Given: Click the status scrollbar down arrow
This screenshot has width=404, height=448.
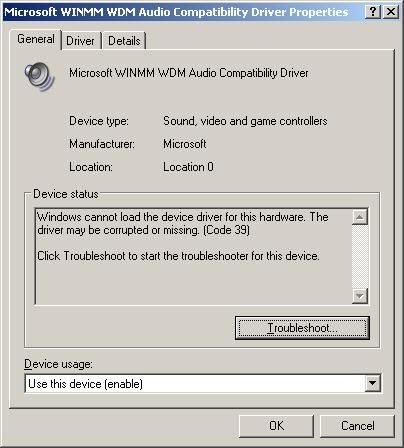Looking at the screenshot, I should (360, 295).
